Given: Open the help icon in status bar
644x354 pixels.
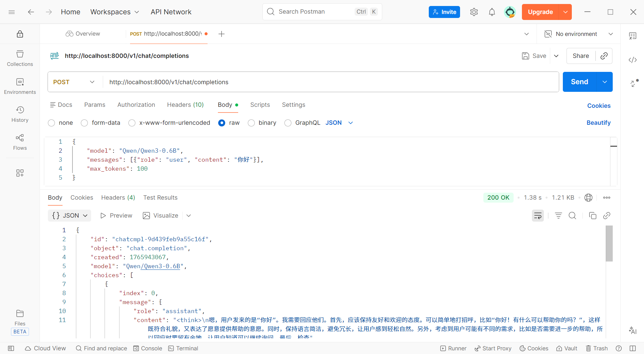Looking at the screenshot, I should point(619,348).
